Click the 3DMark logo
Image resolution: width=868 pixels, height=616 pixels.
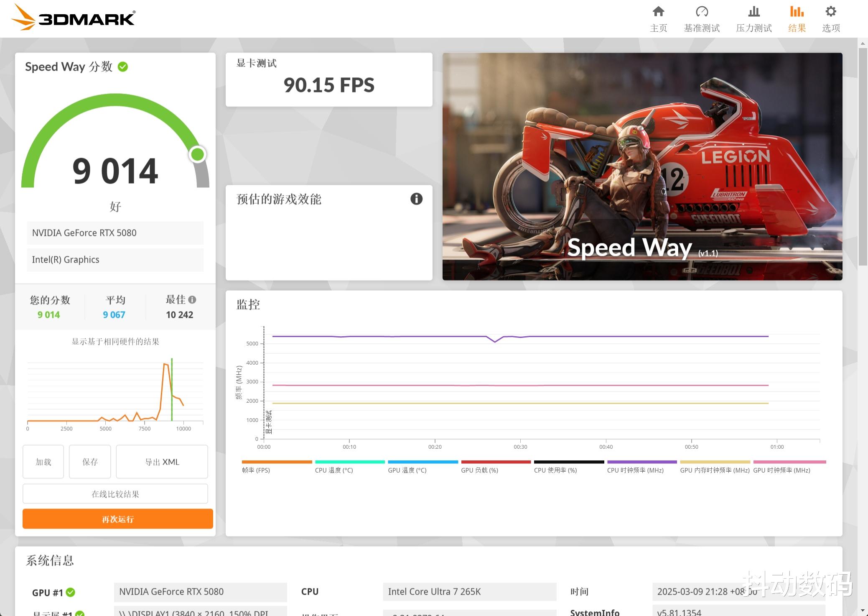73,18
